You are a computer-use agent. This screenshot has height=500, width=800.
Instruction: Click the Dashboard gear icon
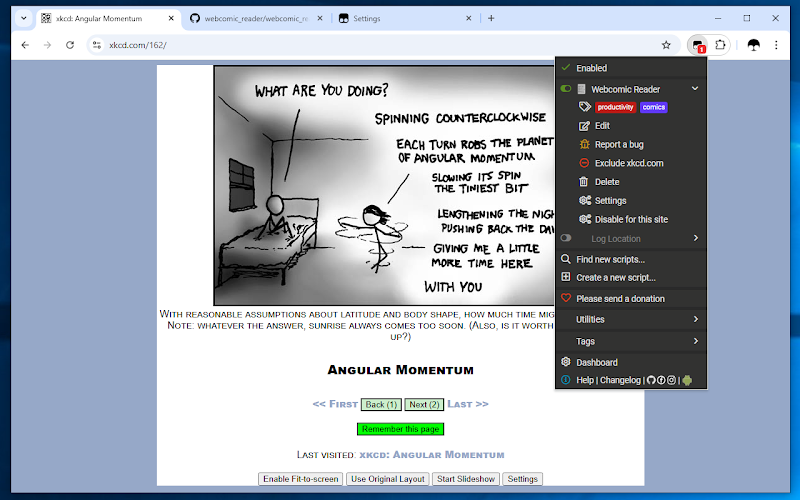[x=565, y=362]
